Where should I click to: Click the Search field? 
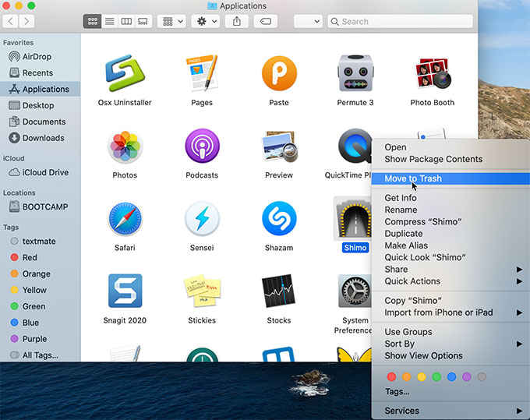(400, 22)
